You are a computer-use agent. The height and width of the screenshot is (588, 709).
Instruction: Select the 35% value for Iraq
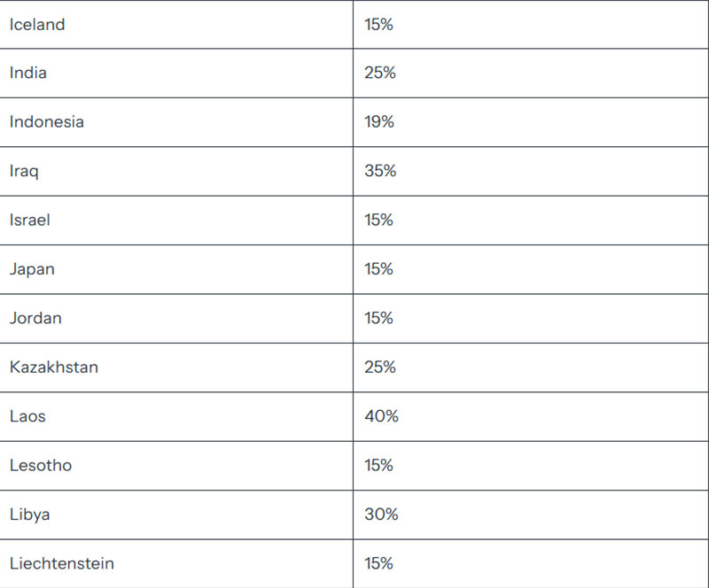coord(380,171)
